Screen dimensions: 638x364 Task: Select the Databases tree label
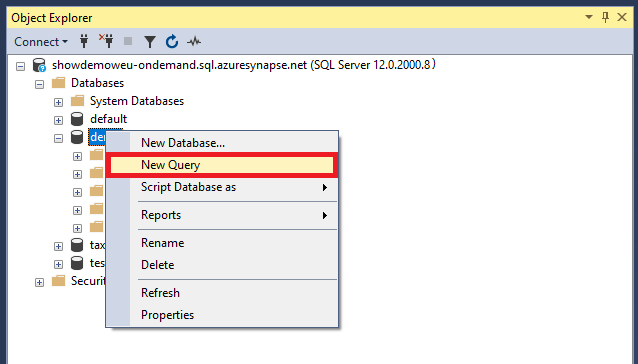[x=97, y=83]
